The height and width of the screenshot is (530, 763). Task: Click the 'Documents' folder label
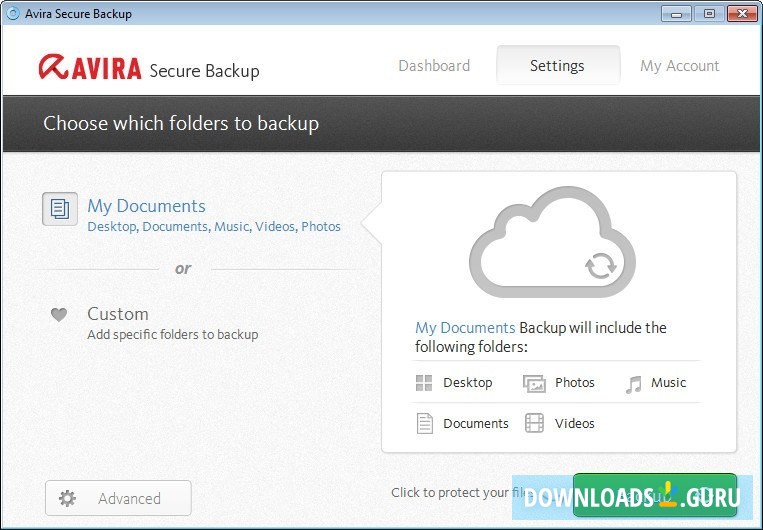[x=475, y=423]
